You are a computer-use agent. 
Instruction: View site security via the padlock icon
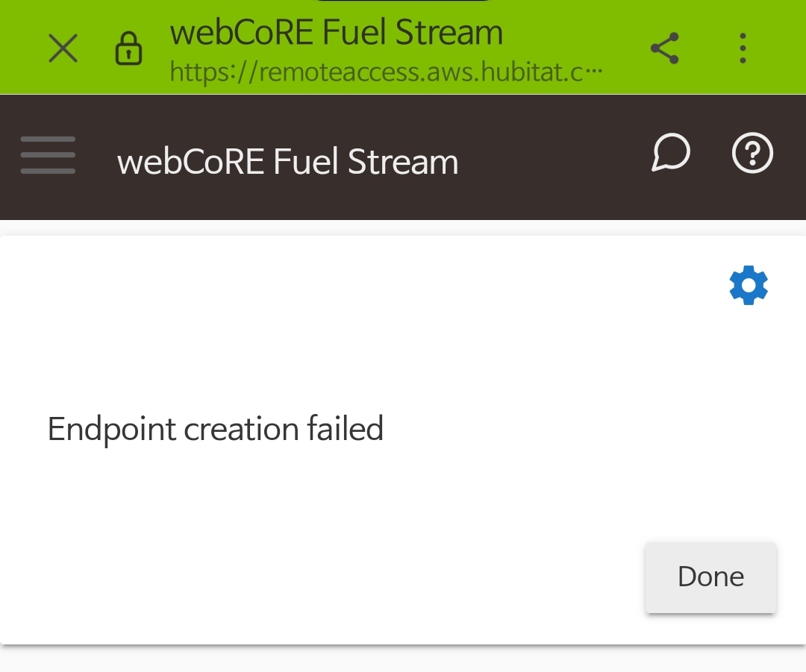(128, 48)
